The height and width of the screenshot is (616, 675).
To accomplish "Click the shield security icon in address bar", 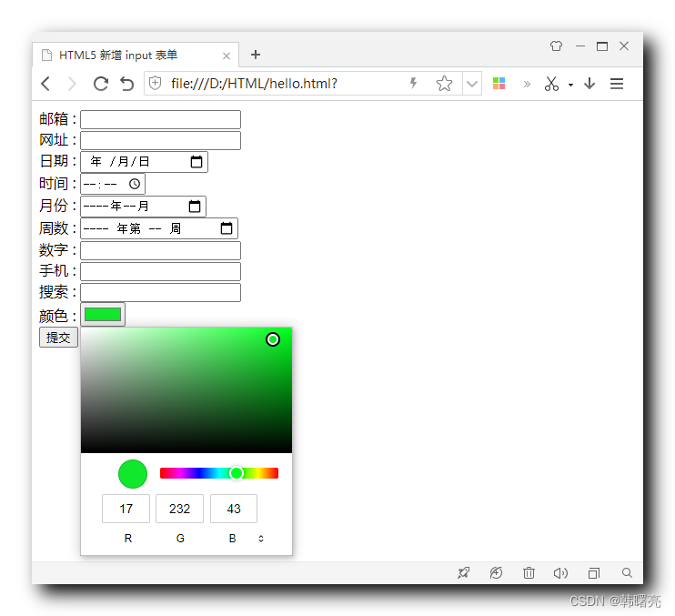I will click(155, 83).
